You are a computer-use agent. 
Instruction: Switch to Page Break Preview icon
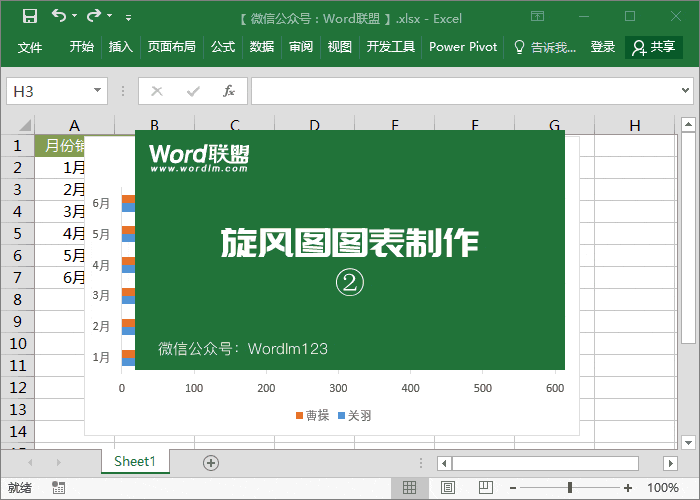484,488
